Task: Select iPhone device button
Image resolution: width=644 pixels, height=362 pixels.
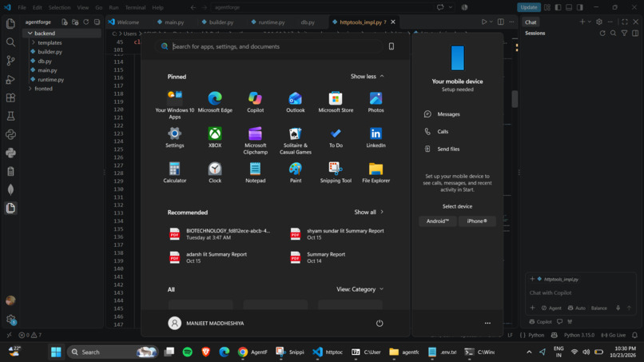Action: pos(477,221)
